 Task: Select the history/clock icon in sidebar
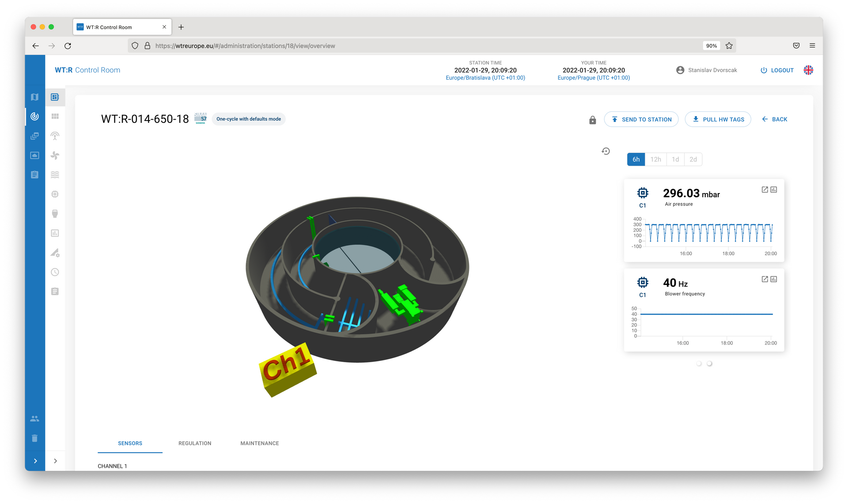[54, 272]
